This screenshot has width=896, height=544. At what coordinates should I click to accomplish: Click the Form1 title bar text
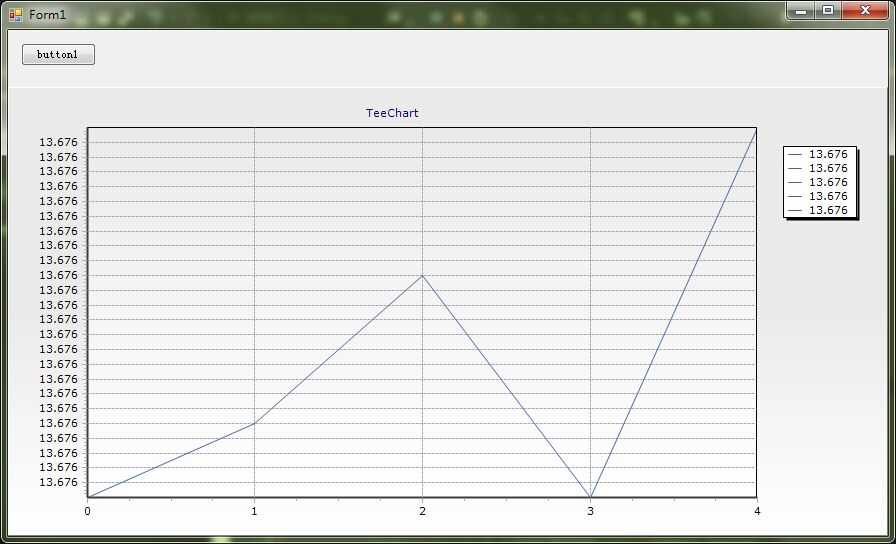[x=47, y=15]
